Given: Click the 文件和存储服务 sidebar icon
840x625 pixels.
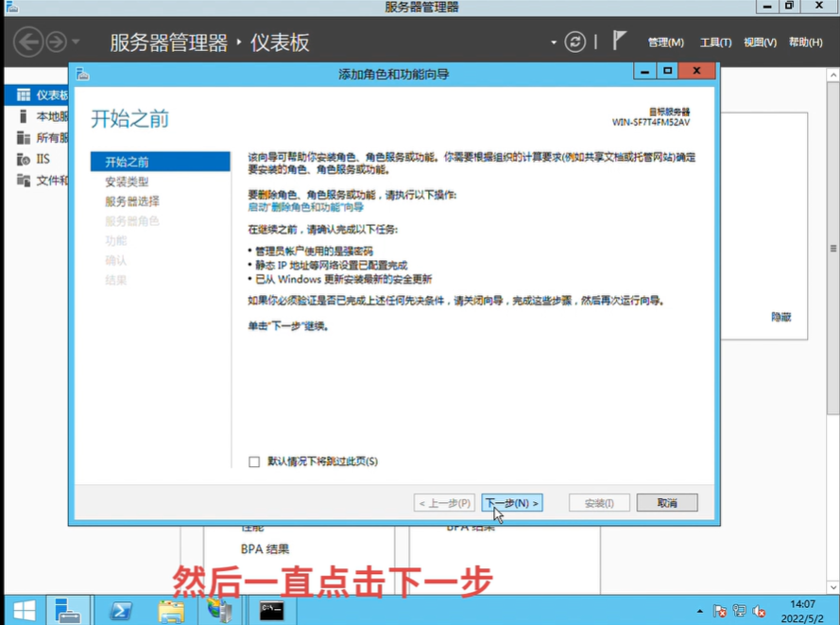Looking at the screenshot, I should tap(23, 181).
